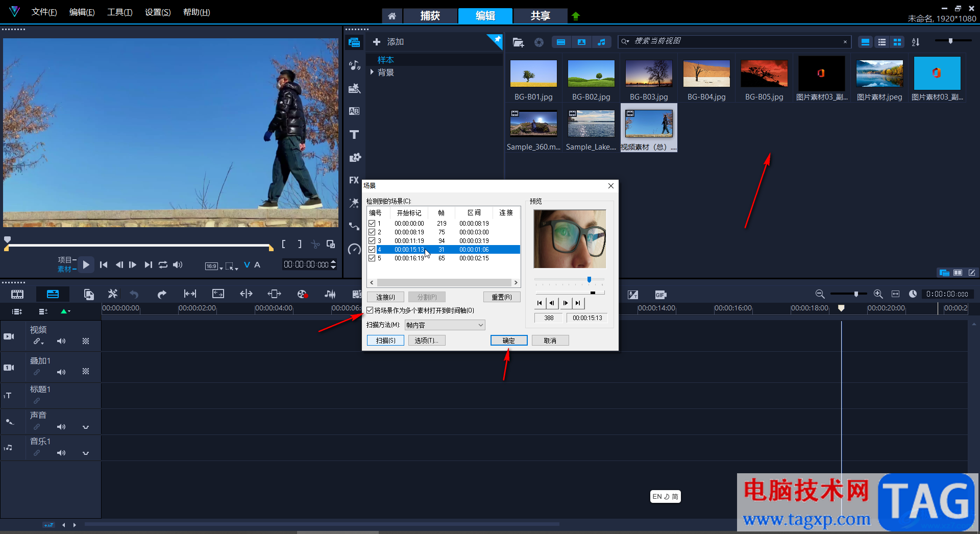Image resolution: width=980 pixels, height=534 pixels.
Task: Open the Title library icon (T)
Action: [x=354, y=134]
